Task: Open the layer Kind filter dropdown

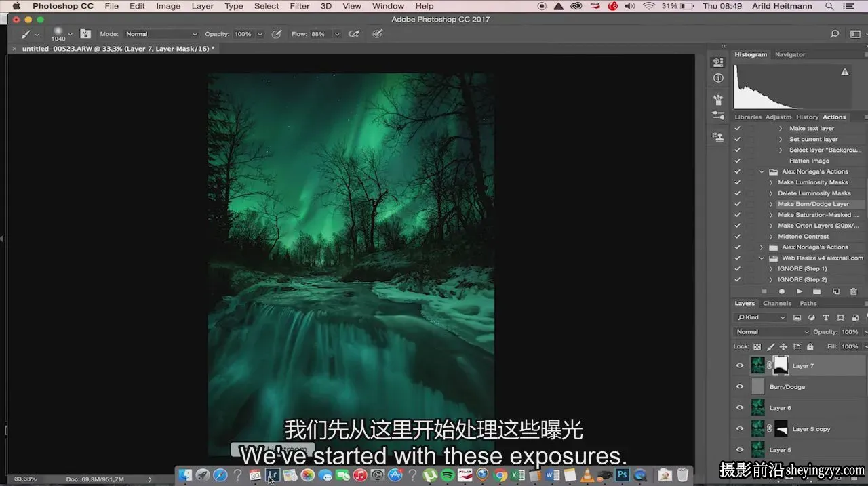Action: pos(761,317)
